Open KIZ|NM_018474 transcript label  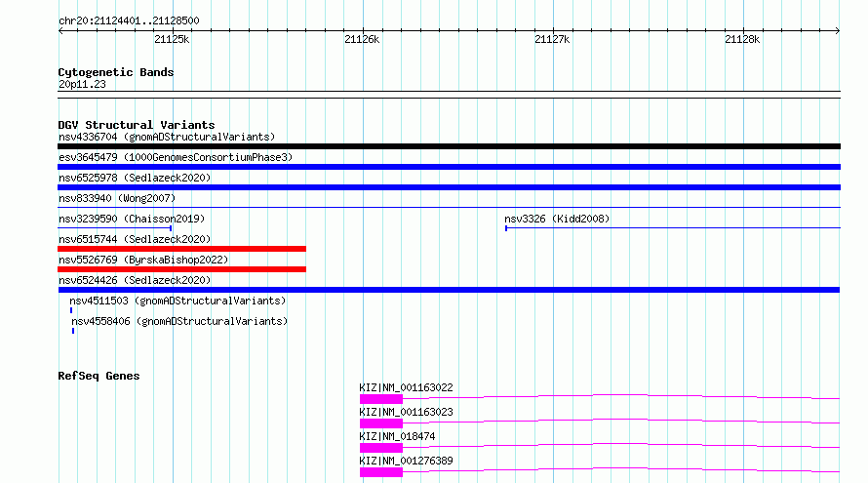pyautogui.click(x=397, y=436)
